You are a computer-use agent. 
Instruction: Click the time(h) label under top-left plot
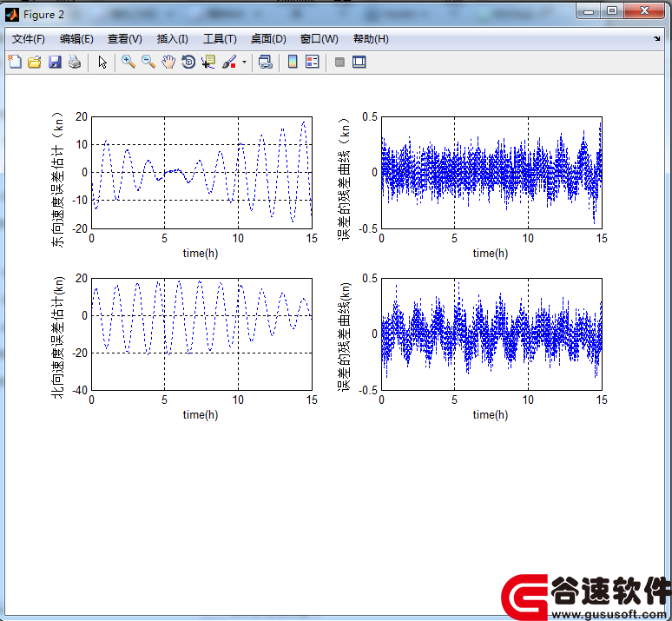[x=201, y=254]
